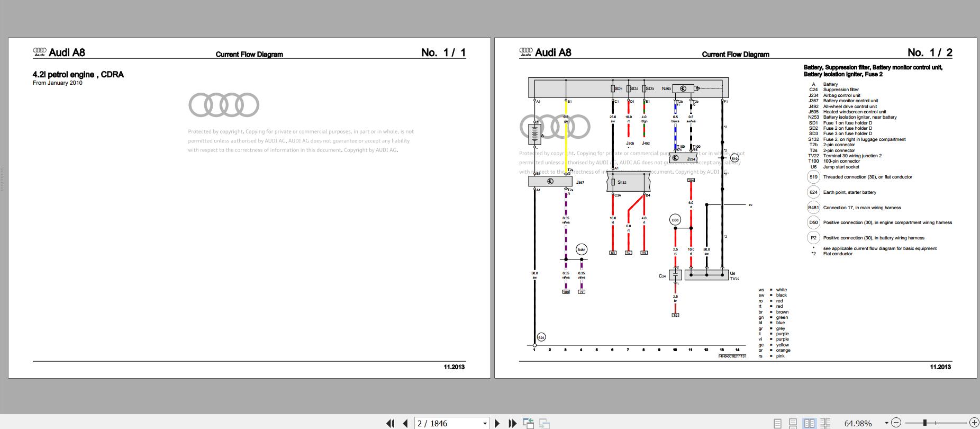Open the page number dropdown
Viewport: 980px width, 429px height.
click(485, 423)
